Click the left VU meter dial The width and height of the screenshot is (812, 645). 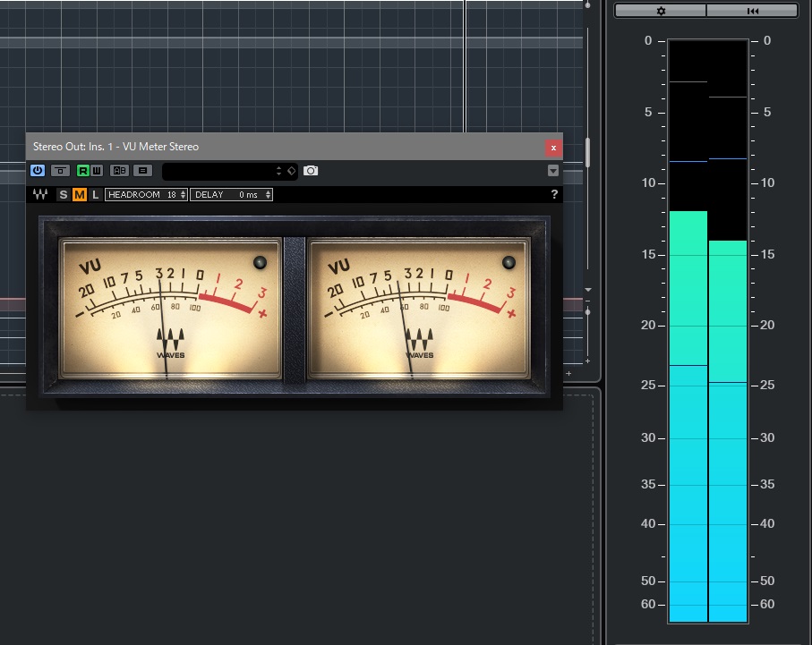pyautogui.click(x=170, y=309)
